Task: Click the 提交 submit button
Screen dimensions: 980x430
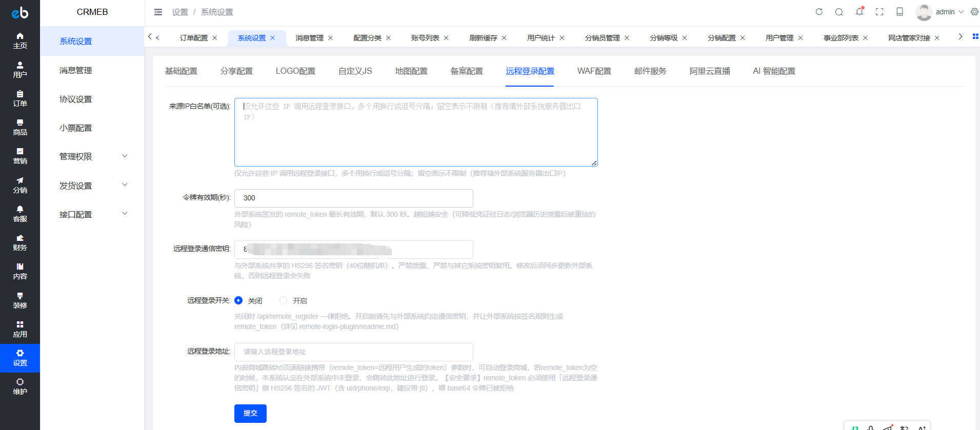Action: 250,413
